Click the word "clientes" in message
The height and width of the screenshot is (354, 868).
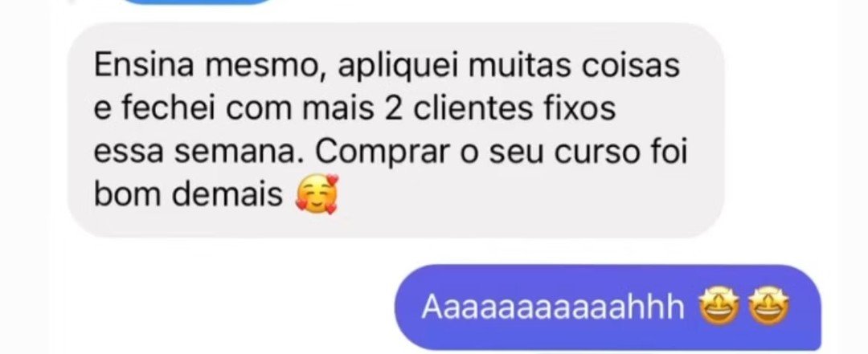pos(473,109)
